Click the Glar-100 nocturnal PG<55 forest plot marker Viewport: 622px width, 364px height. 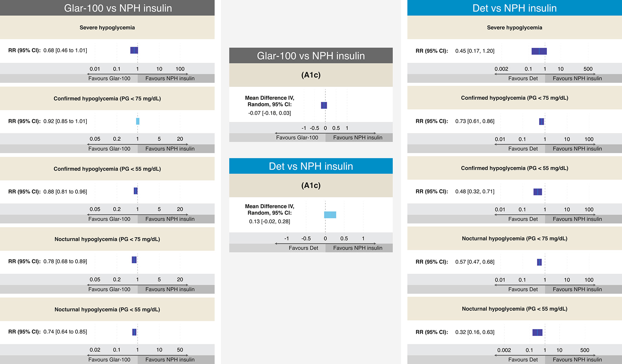(x=134, y=332)
